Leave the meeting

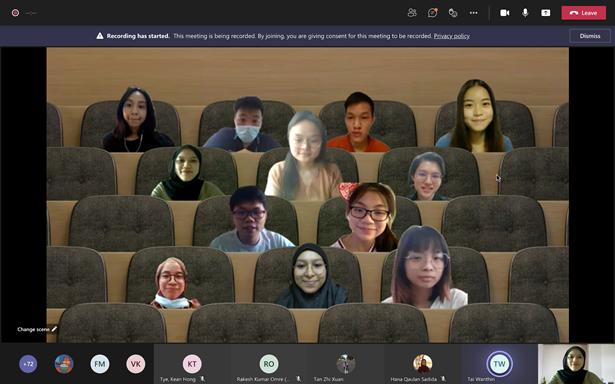(x=584, y=13)
